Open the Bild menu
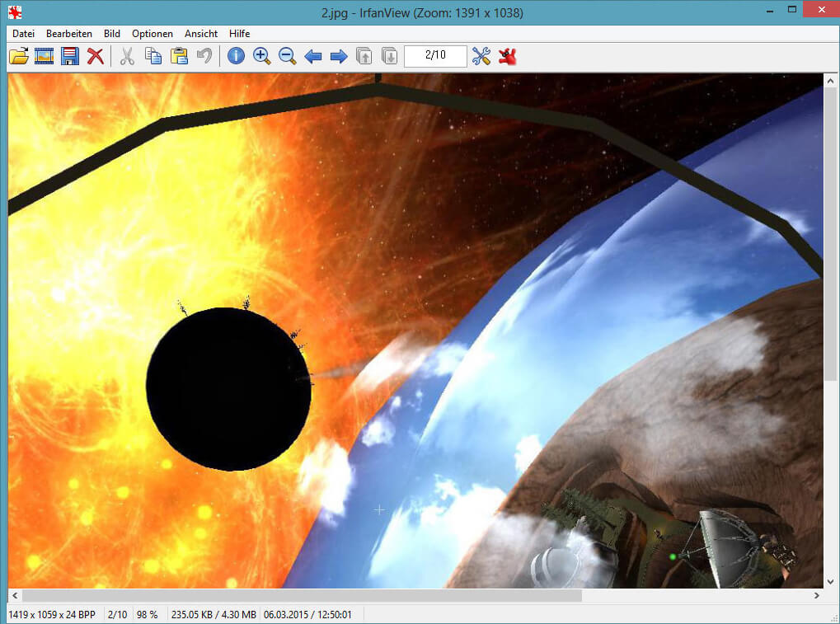This screenshot has height=624, width=840. (112, 33)
